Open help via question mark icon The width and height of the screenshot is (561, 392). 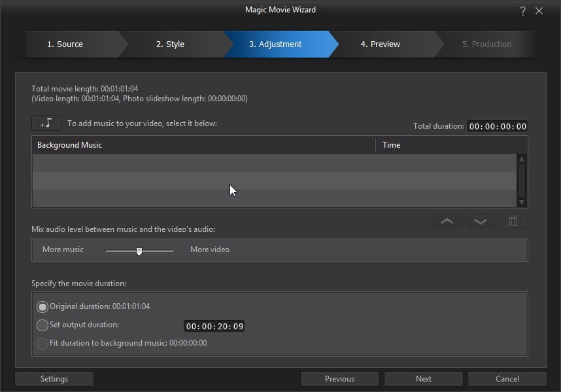coord(522,11)
